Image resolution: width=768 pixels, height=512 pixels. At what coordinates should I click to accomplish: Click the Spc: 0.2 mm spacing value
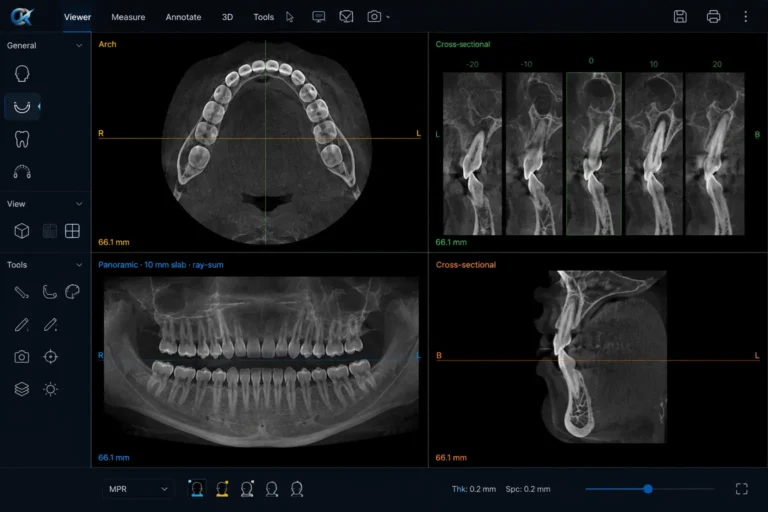528,489
